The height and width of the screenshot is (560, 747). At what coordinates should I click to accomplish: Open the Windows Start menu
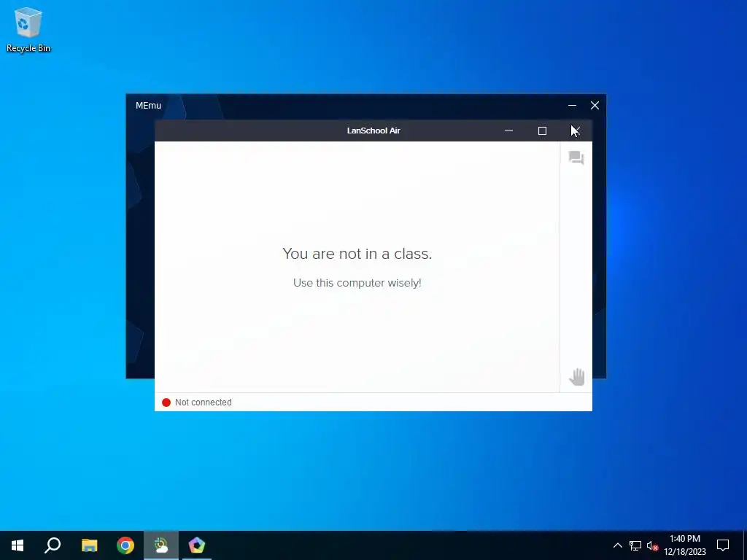[x=18, y=545]
